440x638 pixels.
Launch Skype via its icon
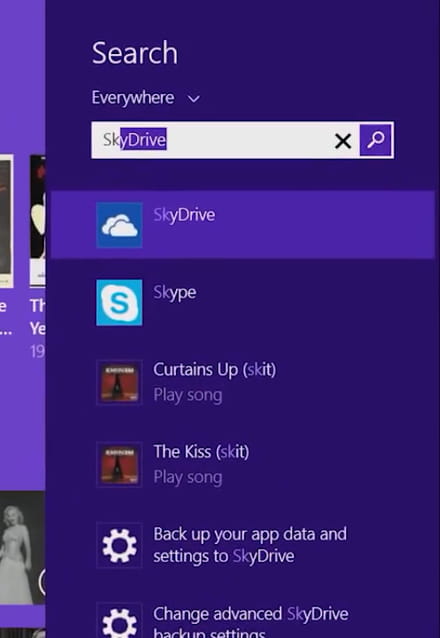click(119, 302)
